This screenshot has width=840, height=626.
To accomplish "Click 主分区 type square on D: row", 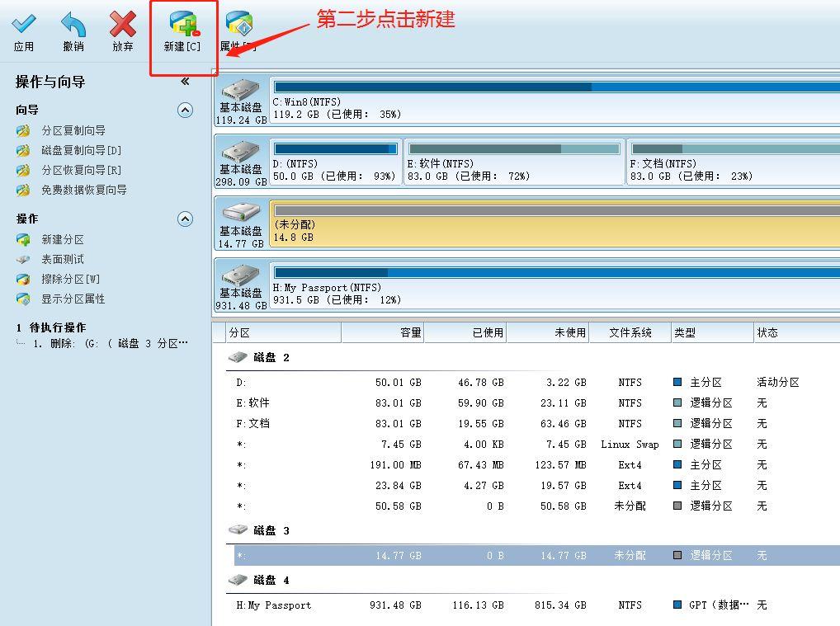I will [x=677, y=382].
